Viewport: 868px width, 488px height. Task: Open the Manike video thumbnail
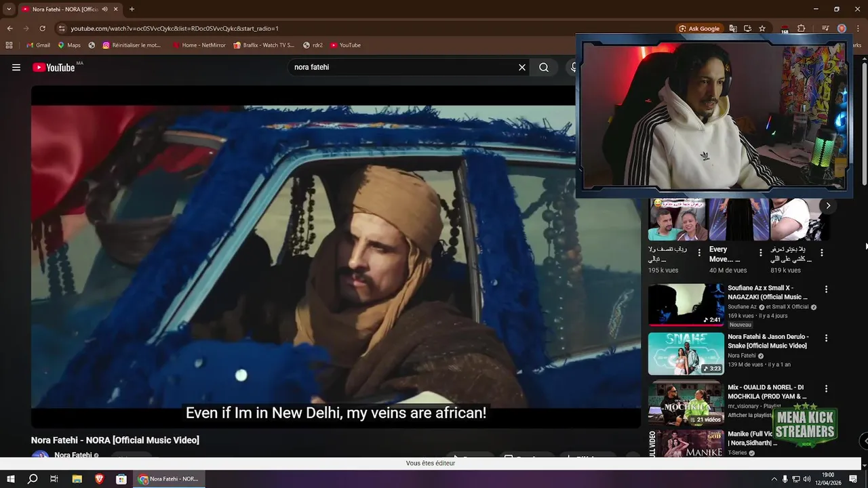tap(686, 444)
